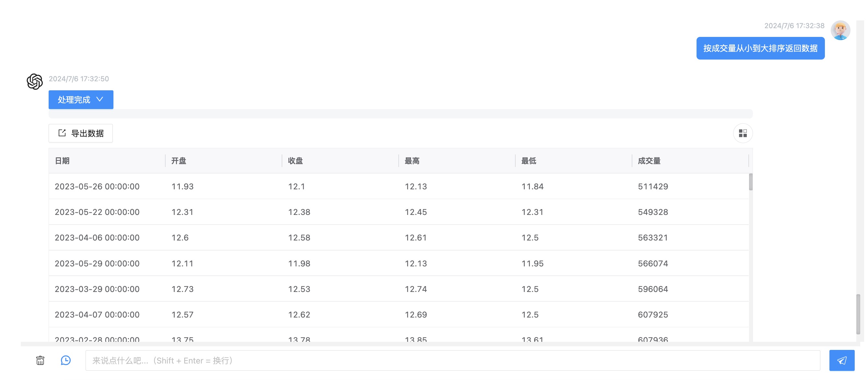Focus the message input text box
The image size is (868, 380).
(452, 360)
